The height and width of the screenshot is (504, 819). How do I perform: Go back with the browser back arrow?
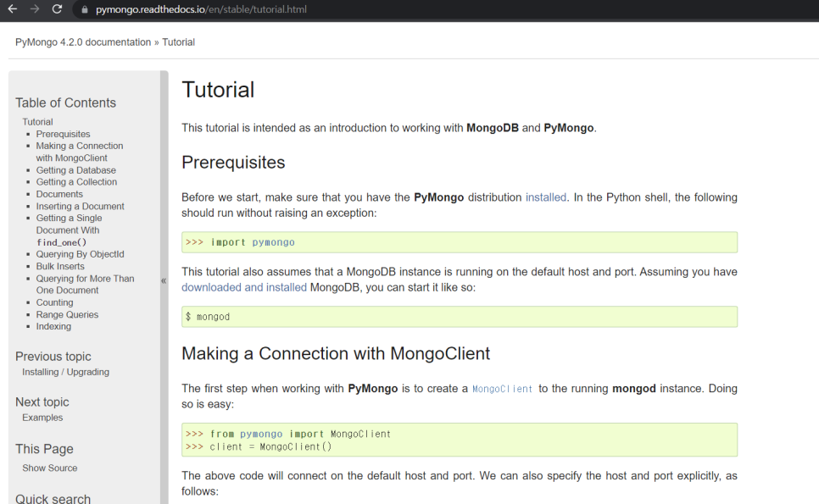13,8
